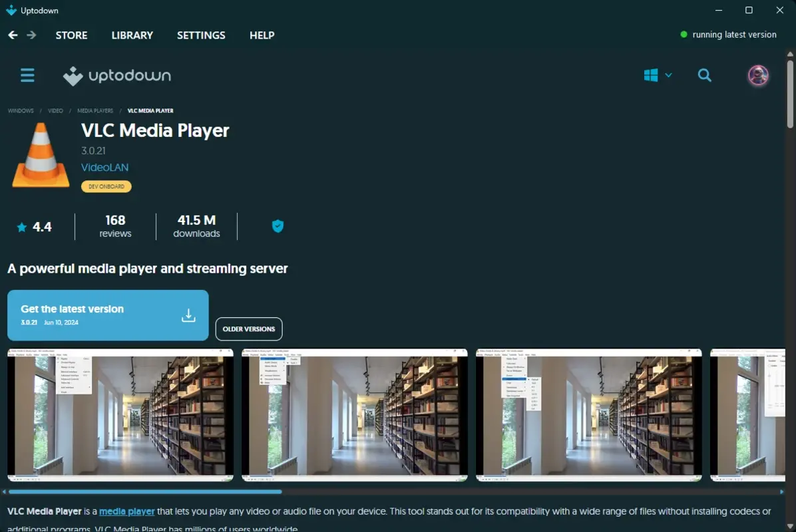The width and height of the screenshot is (796, 532).
Task: Click the VLC Media Player cone icon
Action: pyautogui.click(x=39, y=155)
